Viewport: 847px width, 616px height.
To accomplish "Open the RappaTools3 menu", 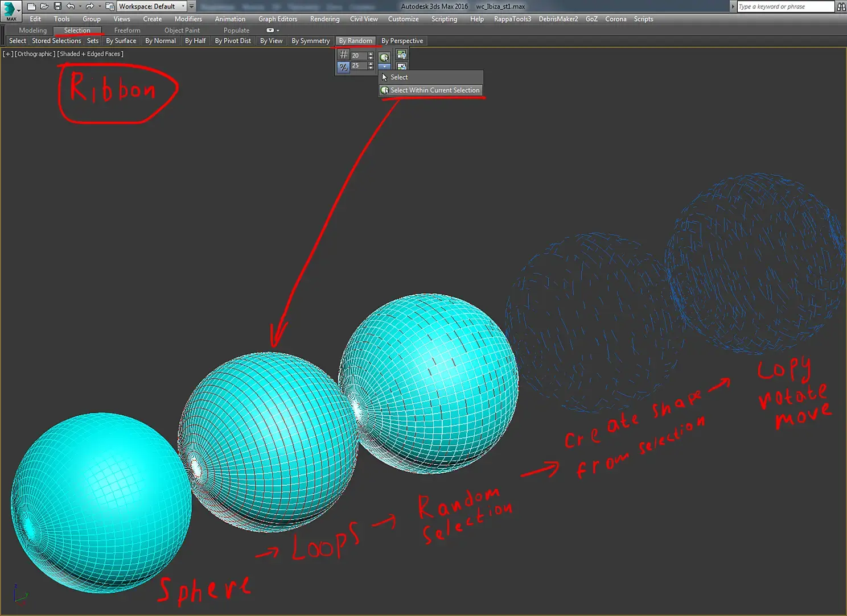I will pos(512,19).
